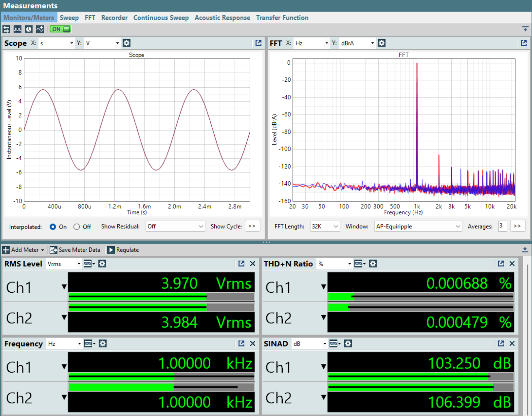Image resolution: width=532 pixels, height=416 pixels.
Task: Pop out the THD+N Ratio meter
Action: (x=501, y=264)
